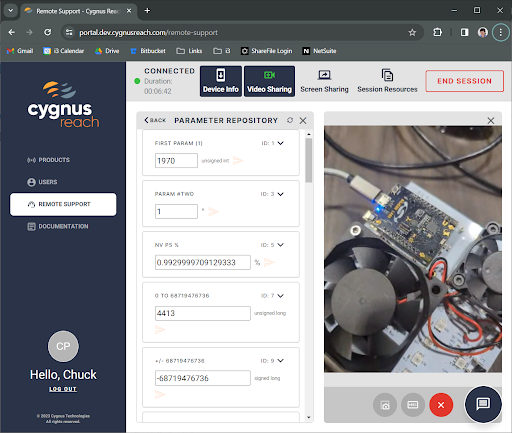Screen dimensions: 512x433
Task: Toggle the Video Sharing button
Action: [269, 81]
